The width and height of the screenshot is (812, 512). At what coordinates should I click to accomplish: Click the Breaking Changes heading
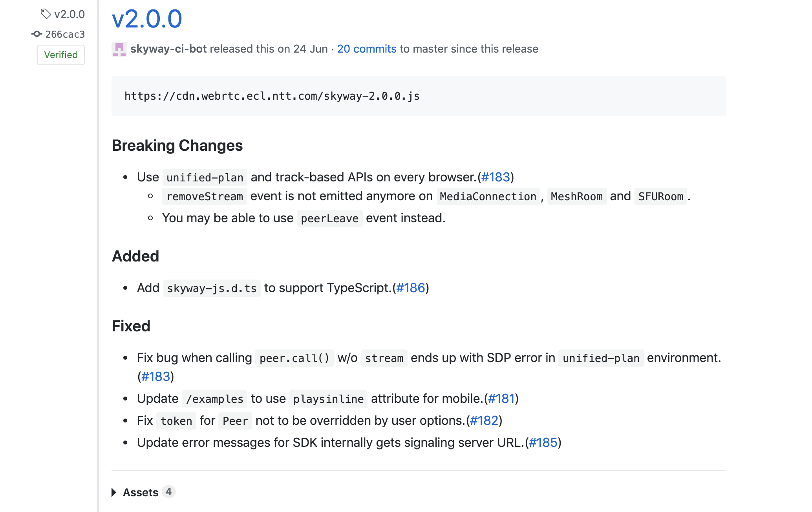(177, 146)
